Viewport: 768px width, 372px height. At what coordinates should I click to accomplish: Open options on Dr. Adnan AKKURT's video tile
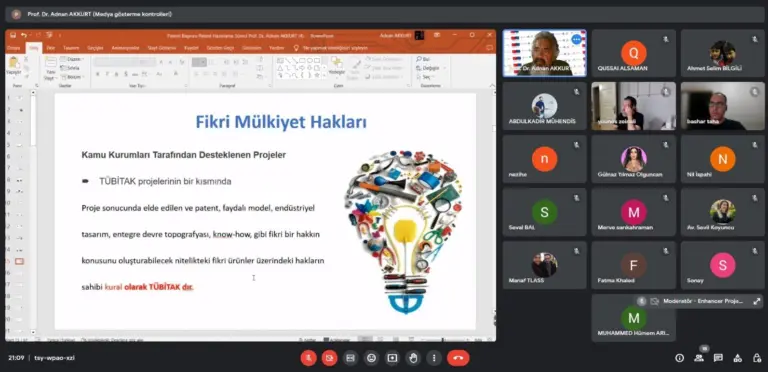(x=576, y=39)
